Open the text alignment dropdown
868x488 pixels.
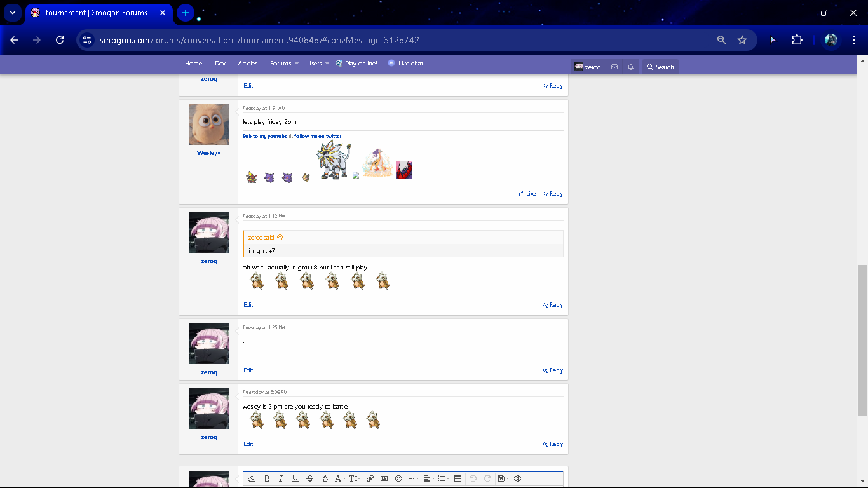click(428, 478)
